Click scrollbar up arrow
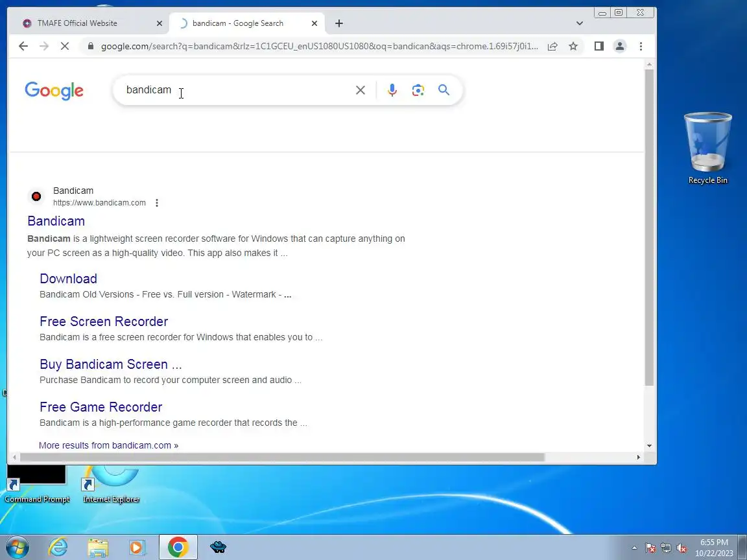 [x=649, y=64]
